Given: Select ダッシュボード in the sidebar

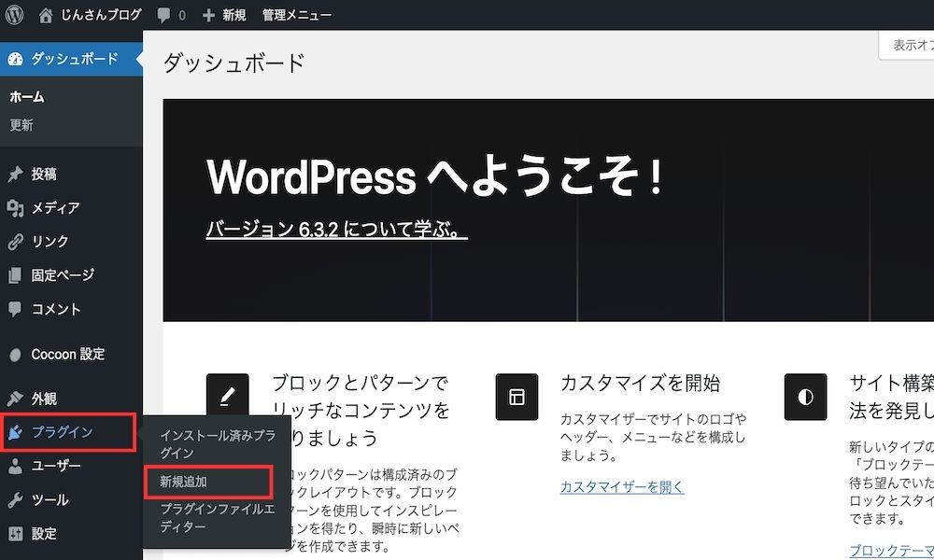Looking at the screenshot, I should pos(72,59).
